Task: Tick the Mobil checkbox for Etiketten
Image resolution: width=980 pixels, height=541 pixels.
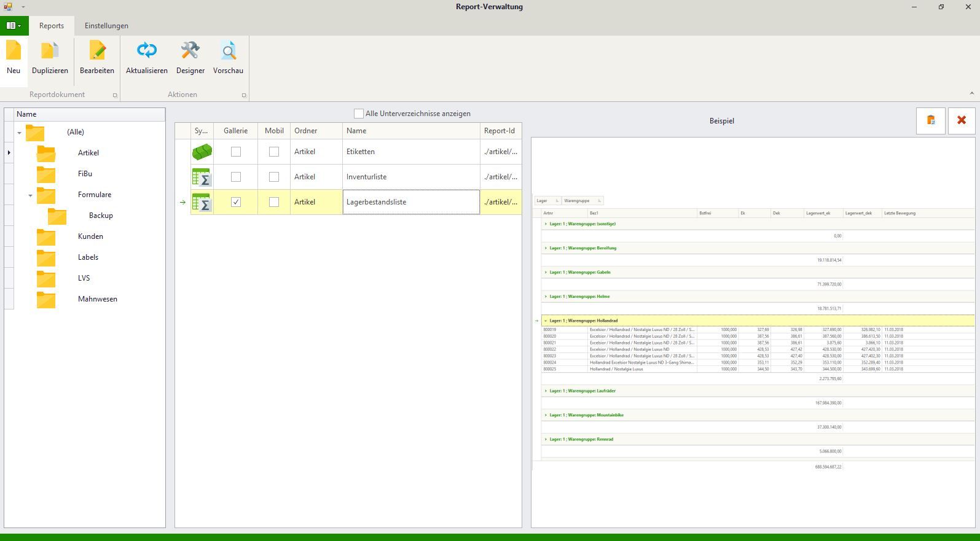Action: click(x=274, y=152)
